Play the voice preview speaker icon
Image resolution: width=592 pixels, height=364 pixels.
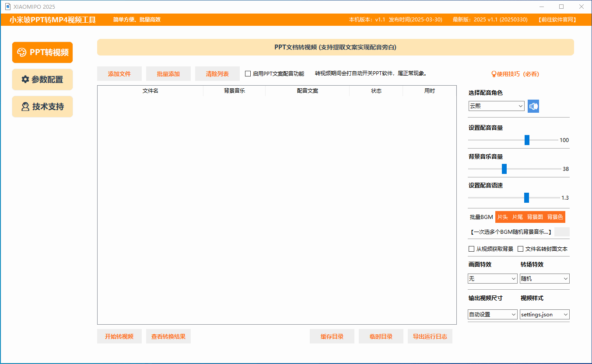(533, 106)
